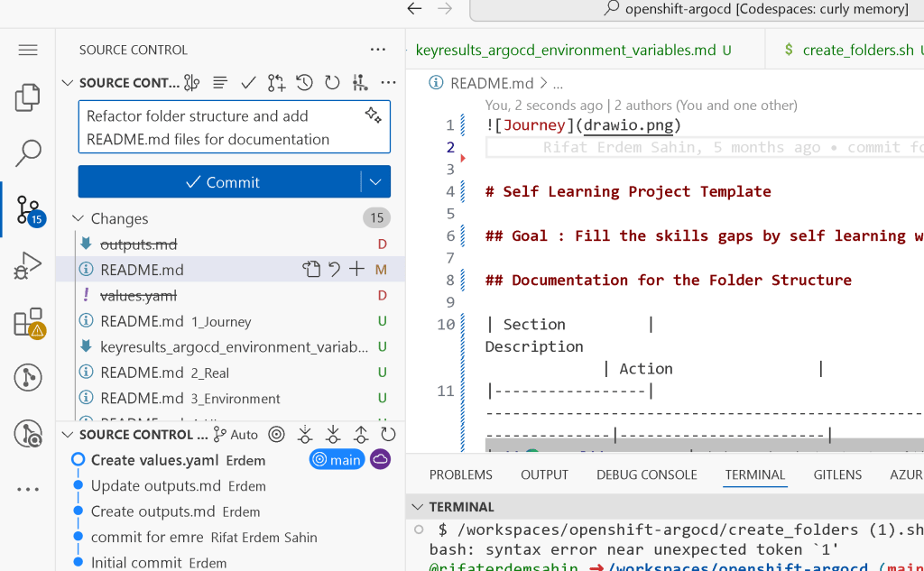Switch to keyresults_argocd_environment_variables.md tab

573,51
